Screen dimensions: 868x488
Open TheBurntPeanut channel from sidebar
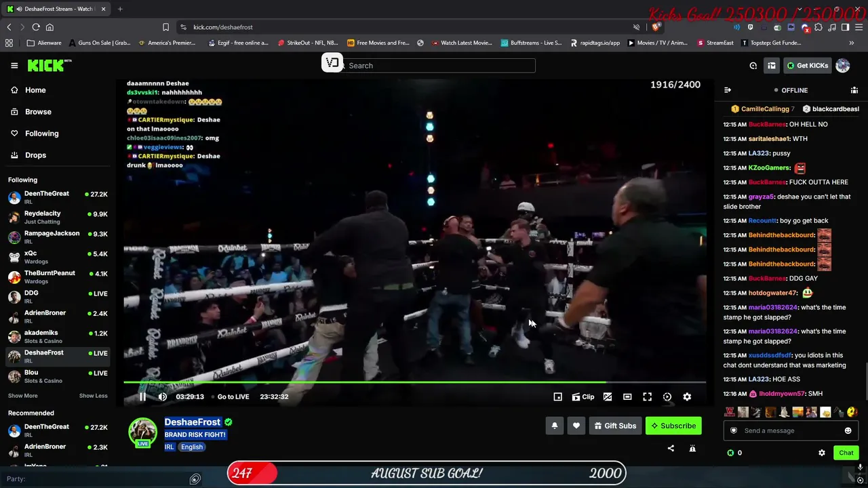(58, 277)
